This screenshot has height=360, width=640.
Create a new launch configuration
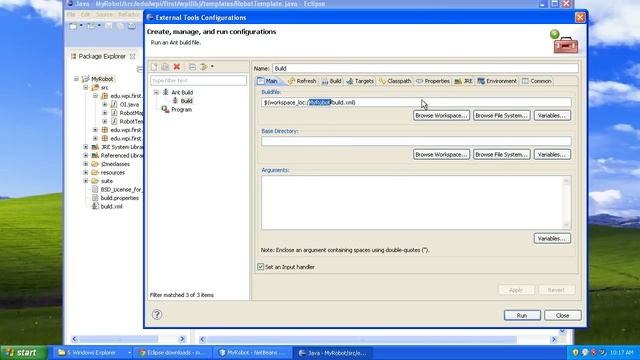tap(154, 67)
